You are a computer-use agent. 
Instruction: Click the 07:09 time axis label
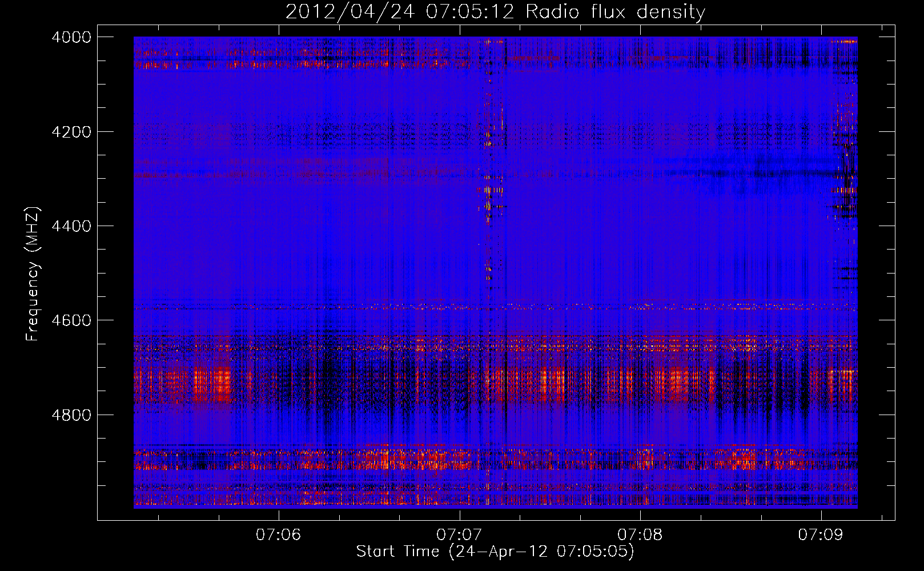821,535
